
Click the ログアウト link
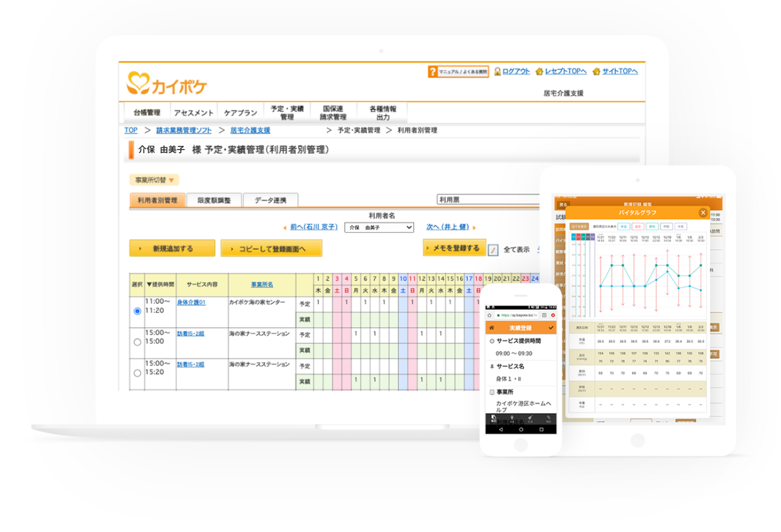[516, 71]
